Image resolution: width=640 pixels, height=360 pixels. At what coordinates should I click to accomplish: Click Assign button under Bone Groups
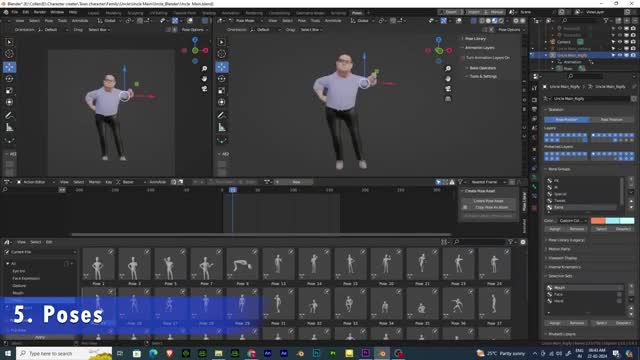[x=555, y=229]
